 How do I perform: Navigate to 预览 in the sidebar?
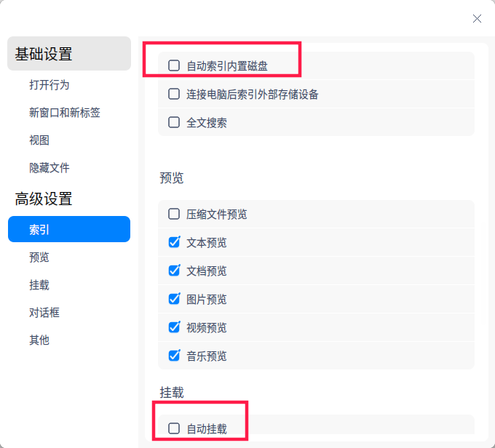click(39, 257)
